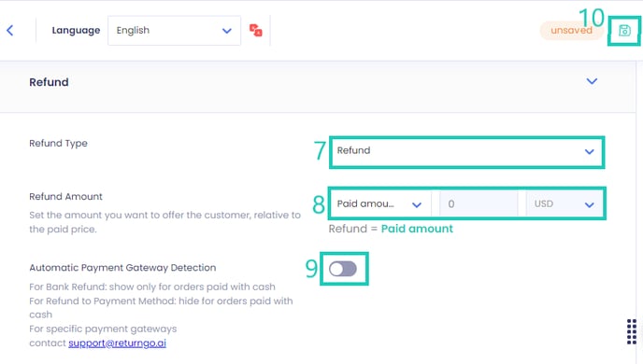Open the support@returngo.ai email link

click(x=117, y=343)
